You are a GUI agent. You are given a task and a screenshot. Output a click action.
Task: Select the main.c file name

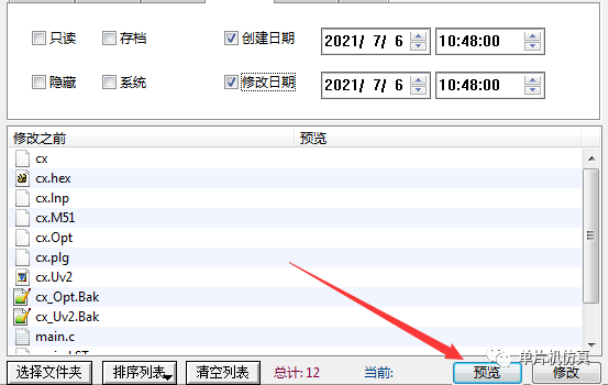pos(55,337)
